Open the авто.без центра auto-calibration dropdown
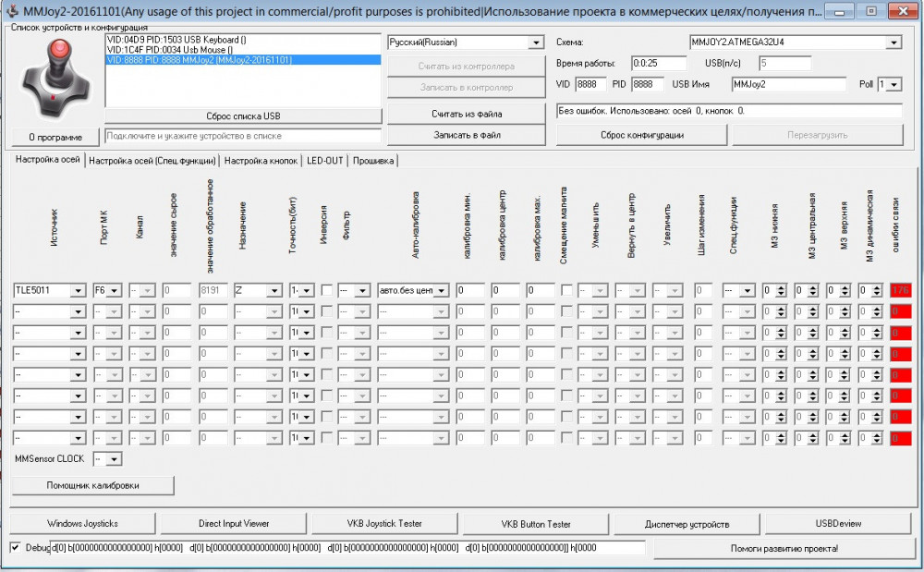This screenshot has width=924, height=572. [x=442, y=290]
